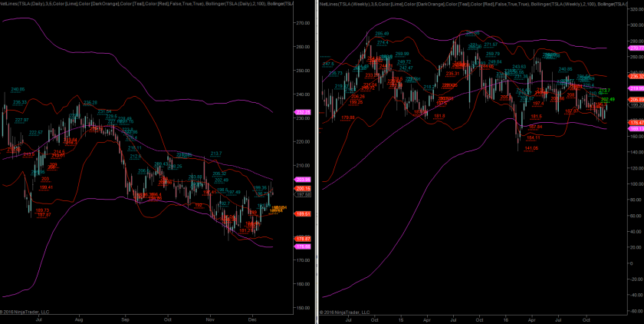
Task: Select the red 167.84 label on weekly chart
Action: tap(536, 127)
